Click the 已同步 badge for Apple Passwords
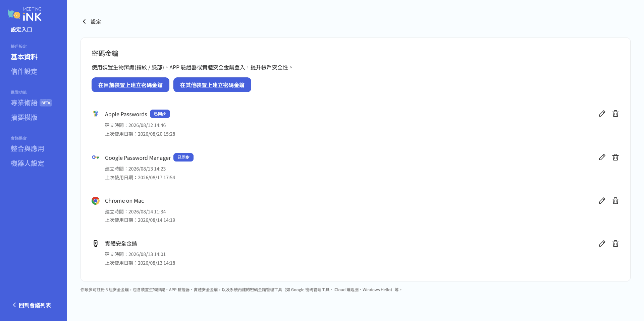The width and height of the screenshot is (644, 321). click(160, 114)
